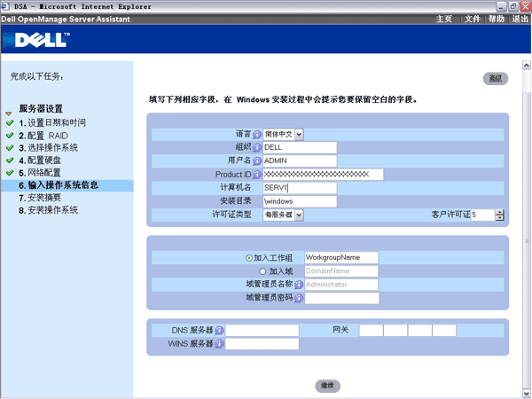532x399 pixels.
Task: Select the 加入域 radio button
Action: click(262, 271)
